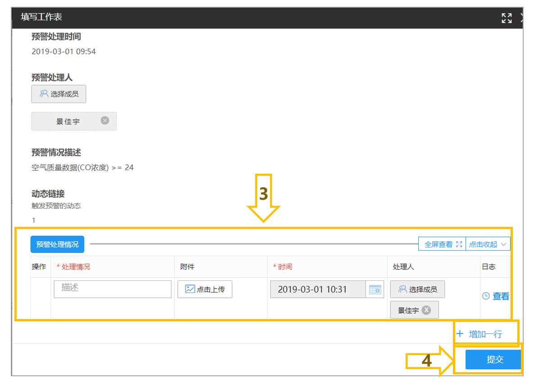Open the calendar picker icon beside time field
Screen dimensions: 534x392
point(375,289)
